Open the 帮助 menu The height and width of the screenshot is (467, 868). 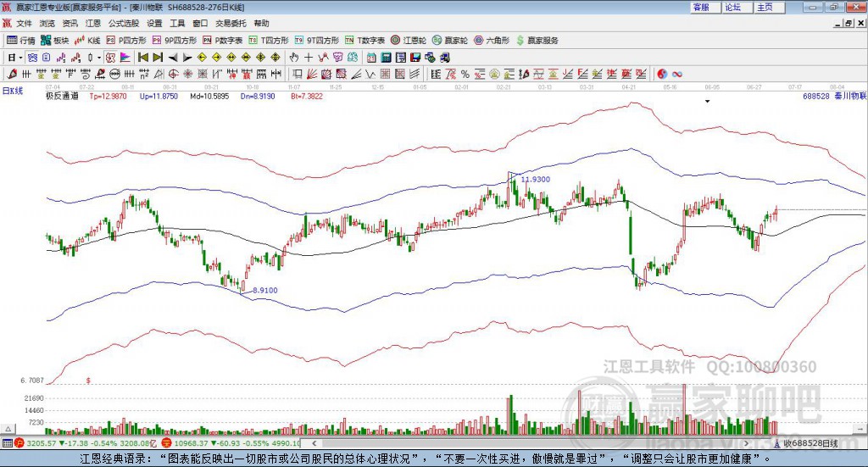coord(261,23)
